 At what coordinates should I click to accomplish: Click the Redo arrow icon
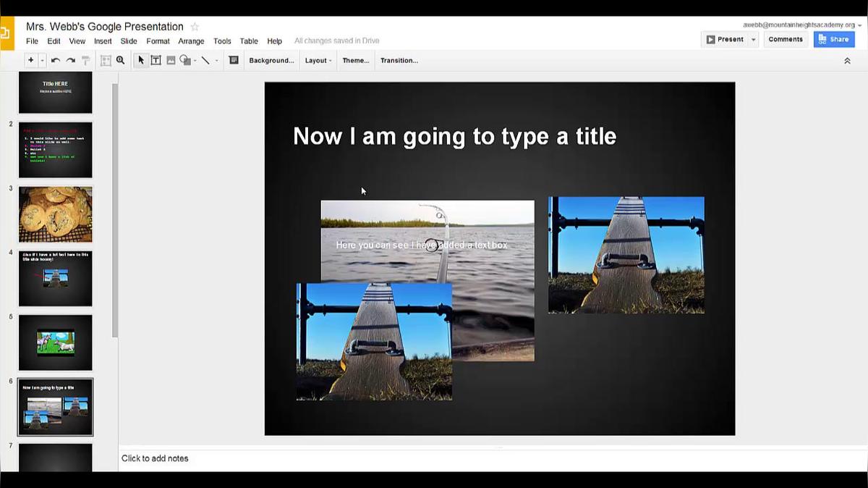tap(70, 61)
